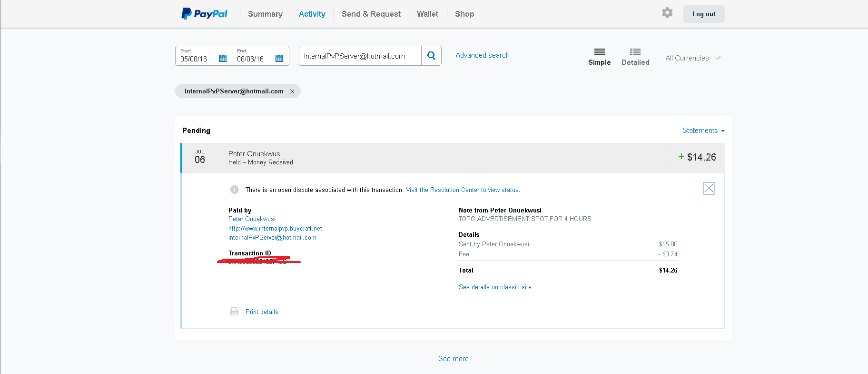Visit the Resolution Center link
This screenshot has width=868, height=374.
[463, 190]
